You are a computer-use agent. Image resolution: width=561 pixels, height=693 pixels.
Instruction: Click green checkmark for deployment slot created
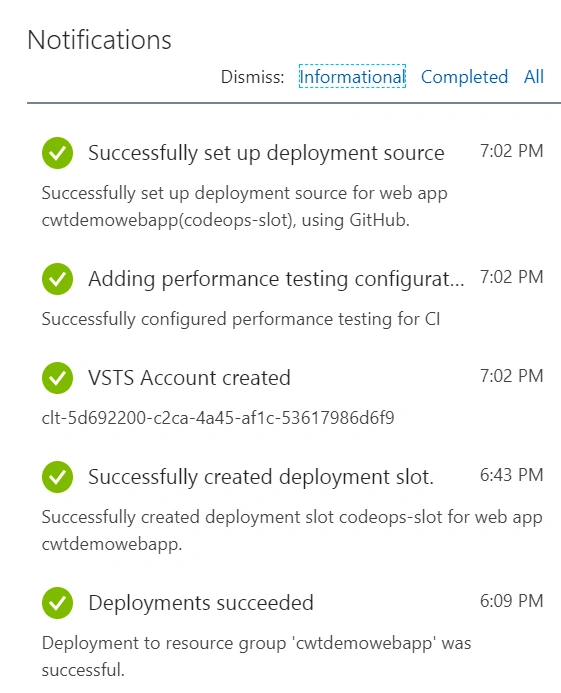(x=57, y=477)
